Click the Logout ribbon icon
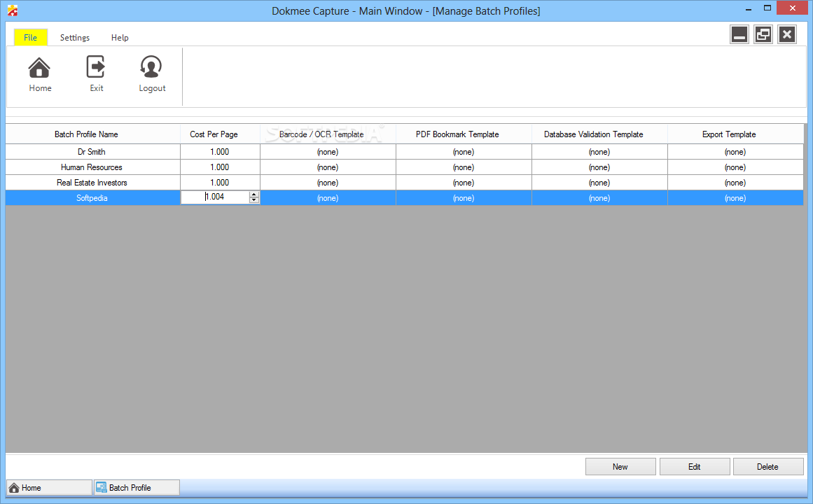Viewport: 813px width, 504px height. (x=151, y=74)
